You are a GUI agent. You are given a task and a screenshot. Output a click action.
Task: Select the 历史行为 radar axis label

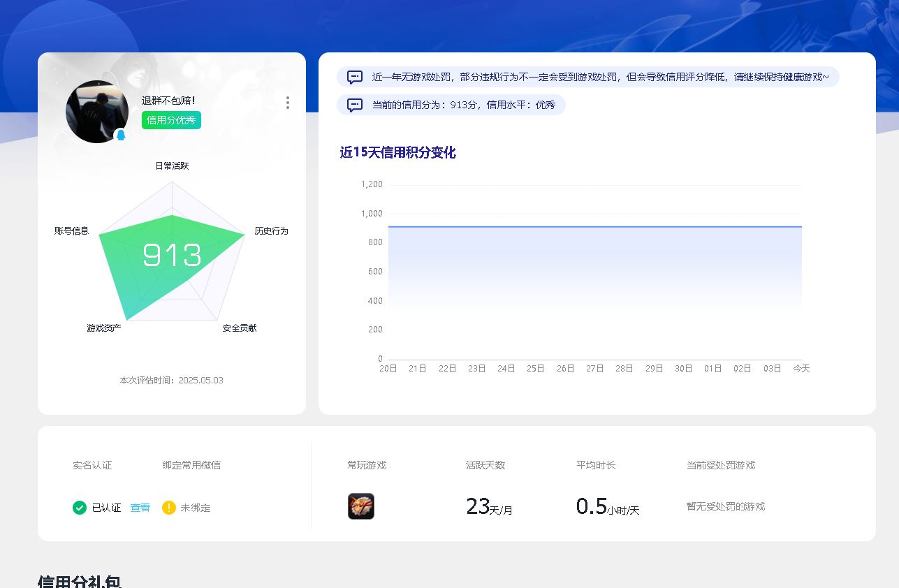(271, 231)
